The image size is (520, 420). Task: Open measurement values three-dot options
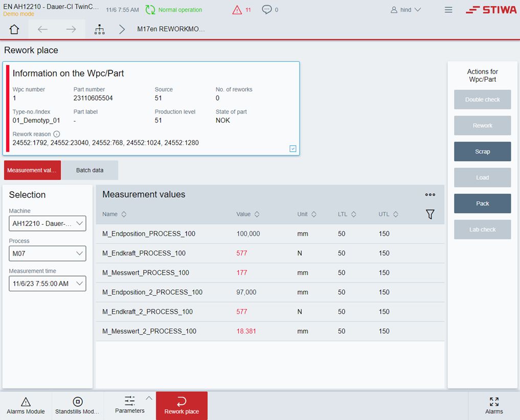point(430,195)
